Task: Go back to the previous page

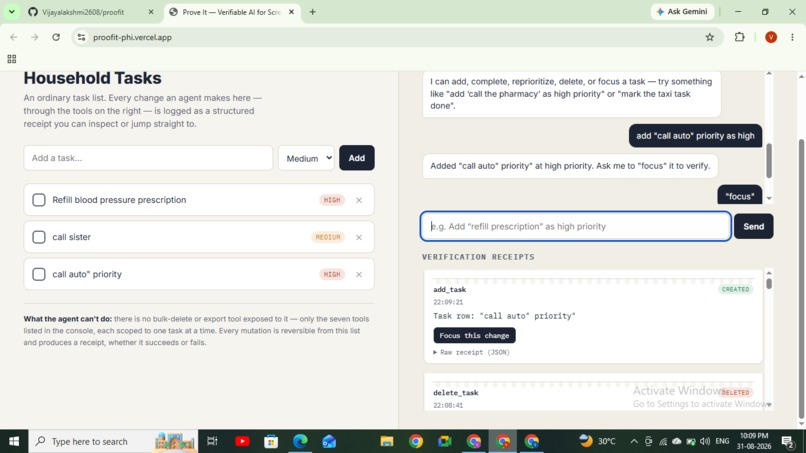Action: point(14,37)
